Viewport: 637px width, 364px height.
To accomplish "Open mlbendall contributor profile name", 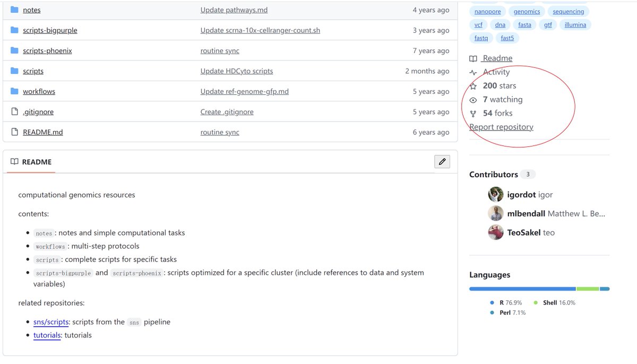I will click(526, 214).
